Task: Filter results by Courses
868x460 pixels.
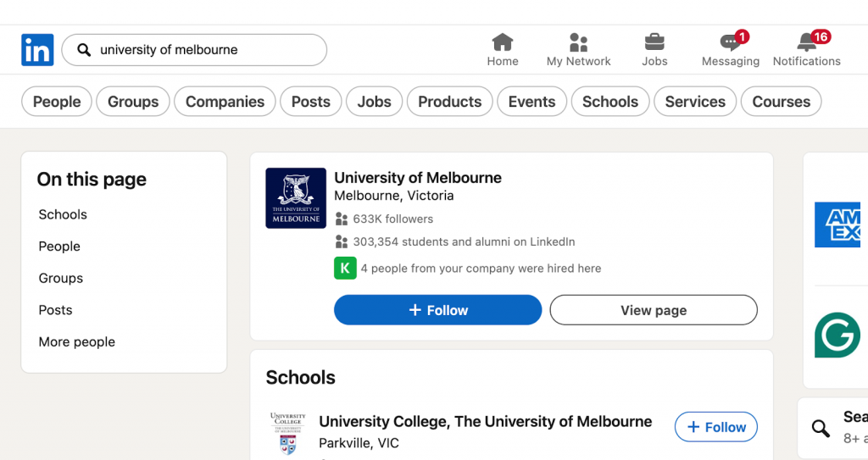Action: pos(781,102)
